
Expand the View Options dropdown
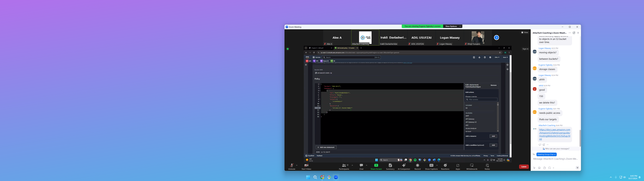(453, 26)
